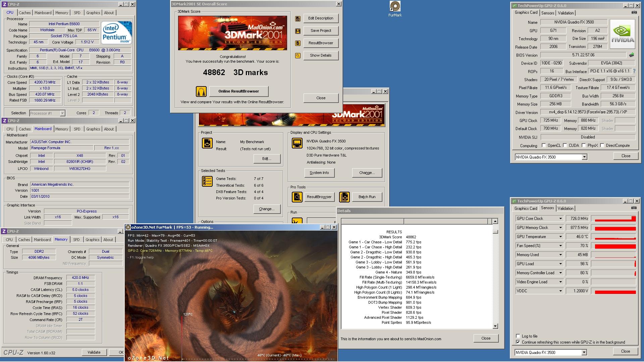Viewport: 644px width, 362px height.
Task: Click the Save Project floppy icon
Action: point(298,31)
